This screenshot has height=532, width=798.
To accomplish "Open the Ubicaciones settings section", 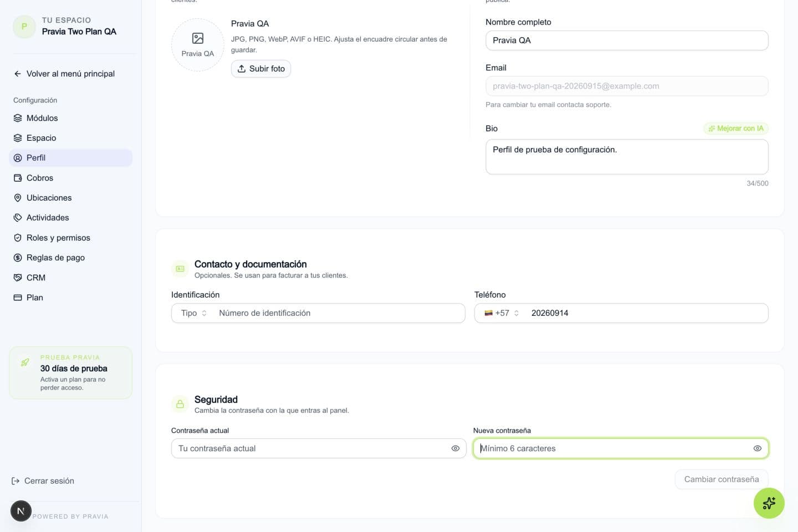I will pyautogui.click(x=71, y=198).
